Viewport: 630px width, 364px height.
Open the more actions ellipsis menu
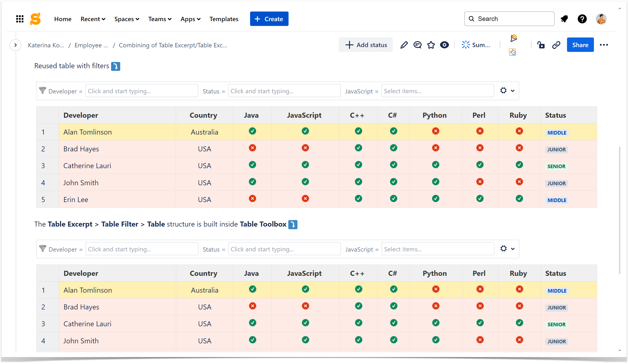pos(604,45)
